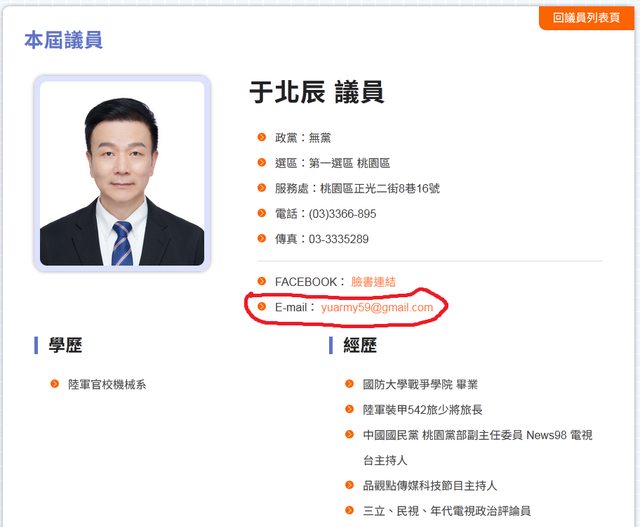Click the orange bullet beside 陸軍裝甲542旅少將旅長

pos(349,409)
